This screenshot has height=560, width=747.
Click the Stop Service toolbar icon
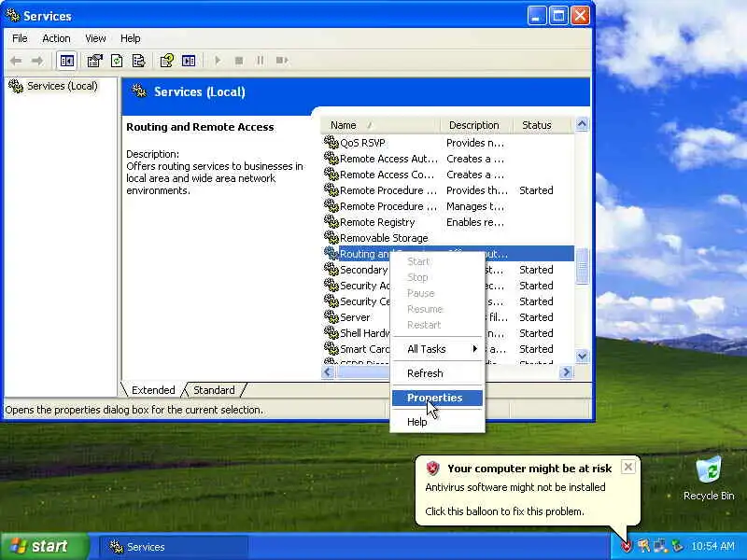(239, 61)
